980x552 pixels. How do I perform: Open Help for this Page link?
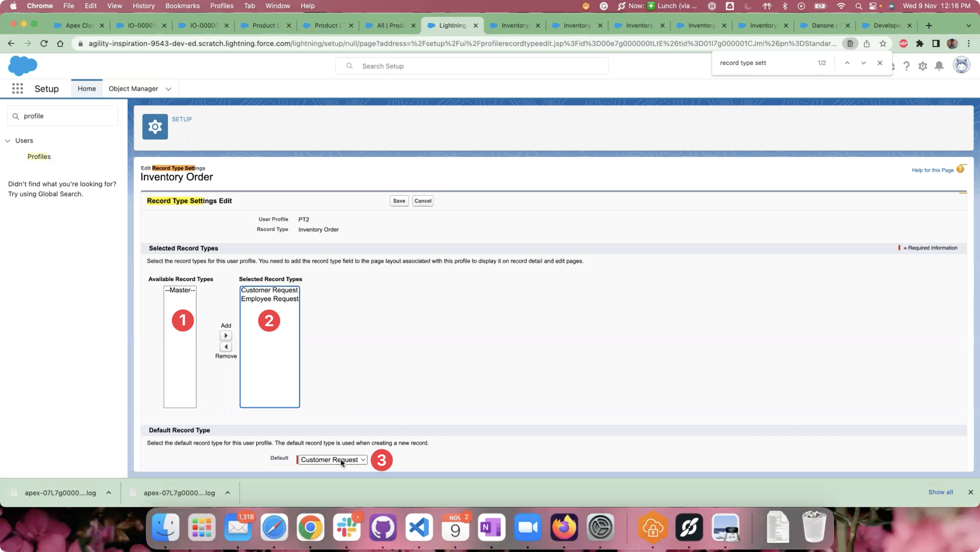(932, 170)
